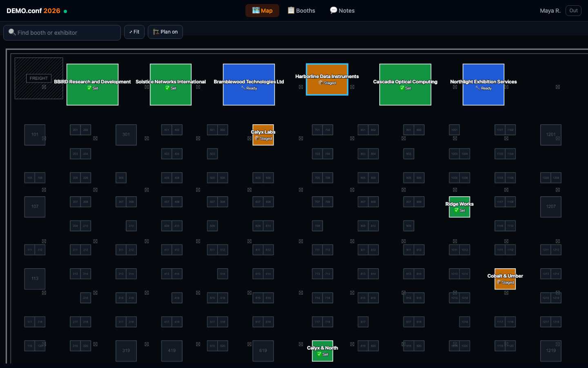Toggle the Plan on overlay button
Image resolution: width=588 pixels, height=368 pixels.
(165, 32)
